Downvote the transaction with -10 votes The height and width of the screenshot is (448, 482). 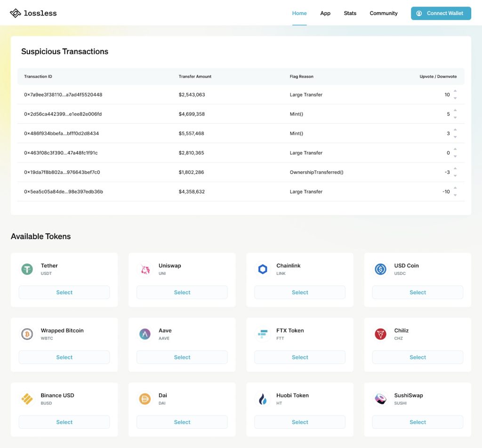[455, 195]
